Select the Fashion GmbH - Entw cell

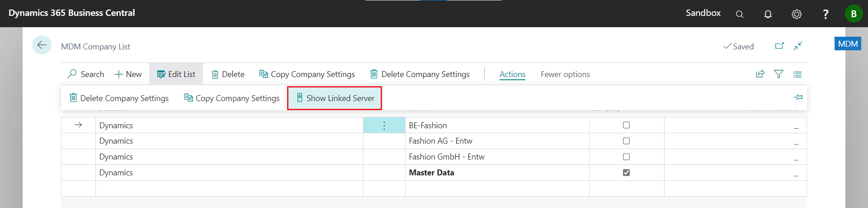click(497, 157)
